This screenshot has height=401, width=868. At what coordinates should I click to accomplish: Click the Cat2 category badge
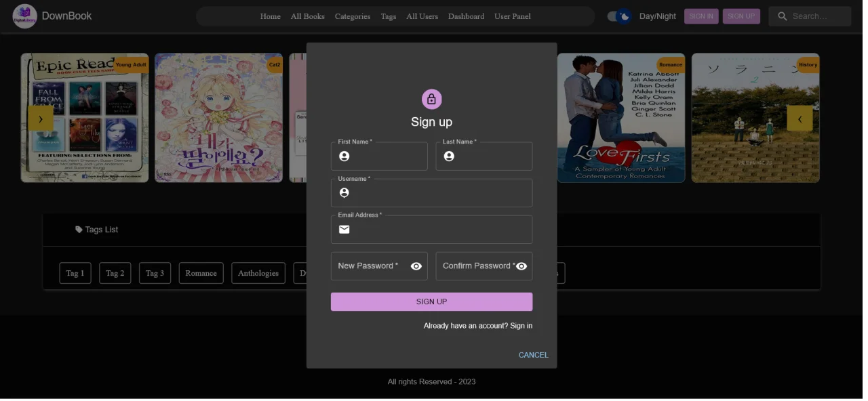(275, 65)
